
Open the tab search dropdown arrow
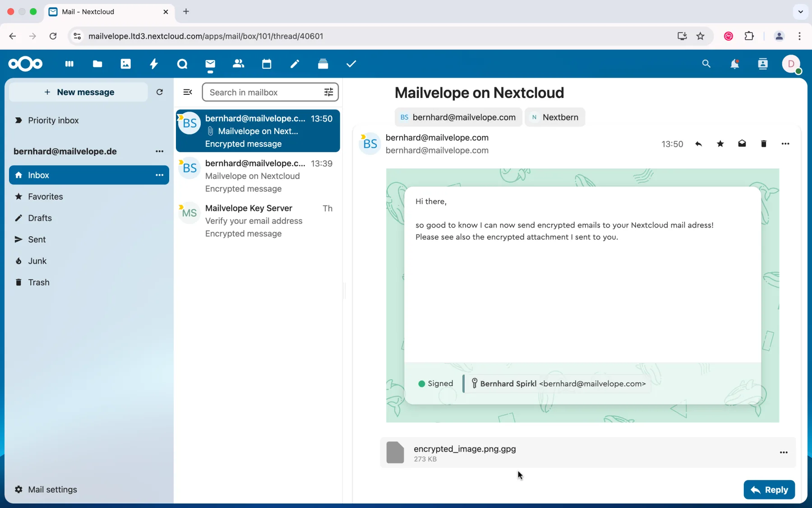click(x=800, y=12)
